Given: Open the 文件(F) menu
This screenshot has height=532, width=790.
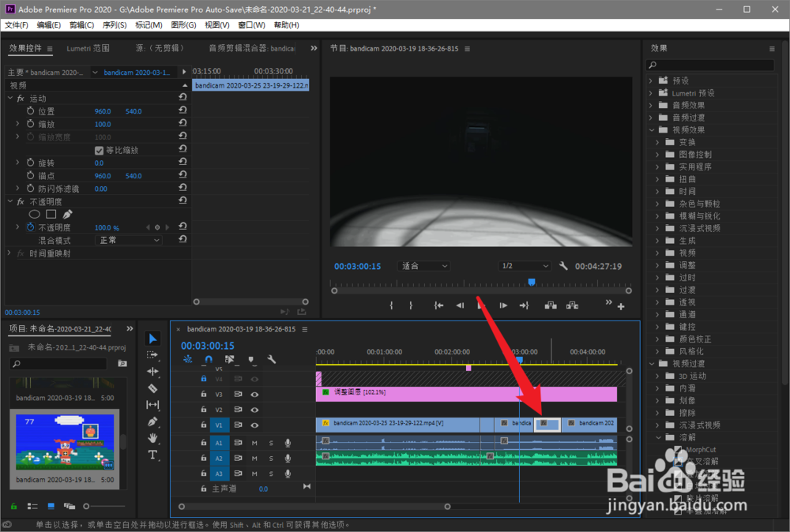Looking at the screenshot, I should (x=16, y=24).
